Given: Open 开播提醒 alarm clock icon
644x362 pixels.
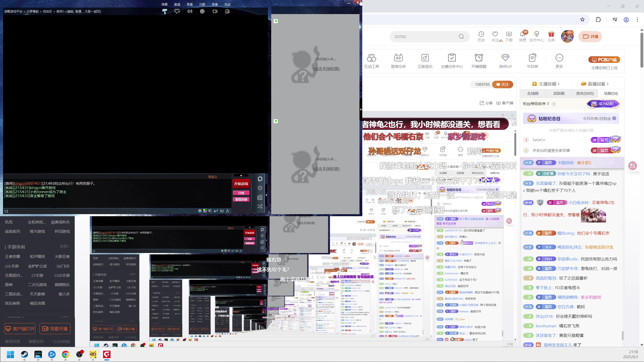Looking at the screenshot, I should (479, 61).
